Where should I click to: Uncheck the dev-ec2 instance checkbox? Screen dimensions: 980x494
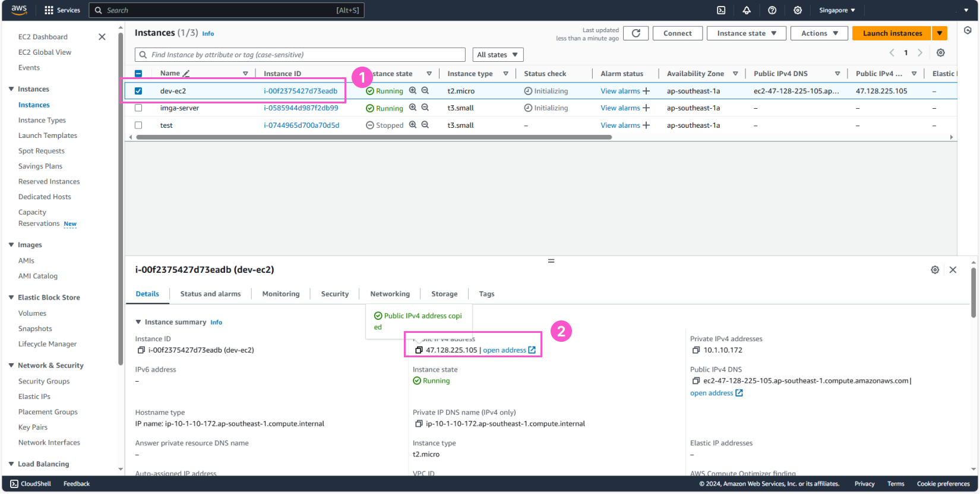click(138, 91)
